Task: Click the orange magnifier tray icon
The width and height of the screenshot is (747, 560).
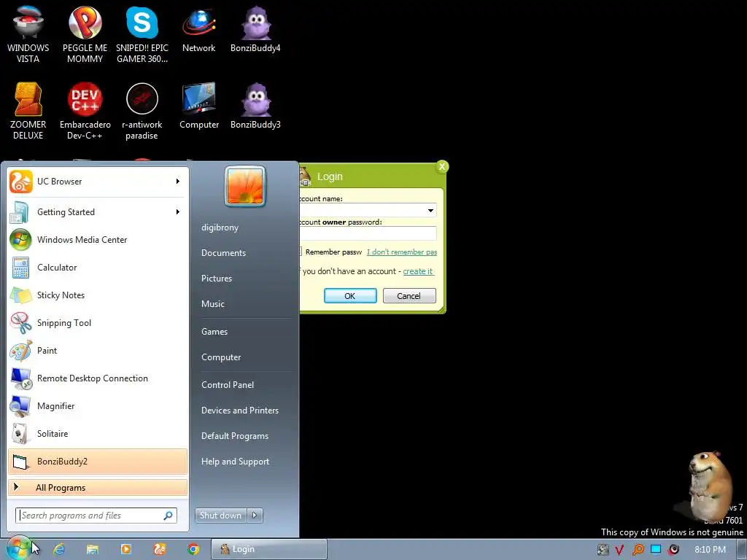Action: click(x=638, y=550)
